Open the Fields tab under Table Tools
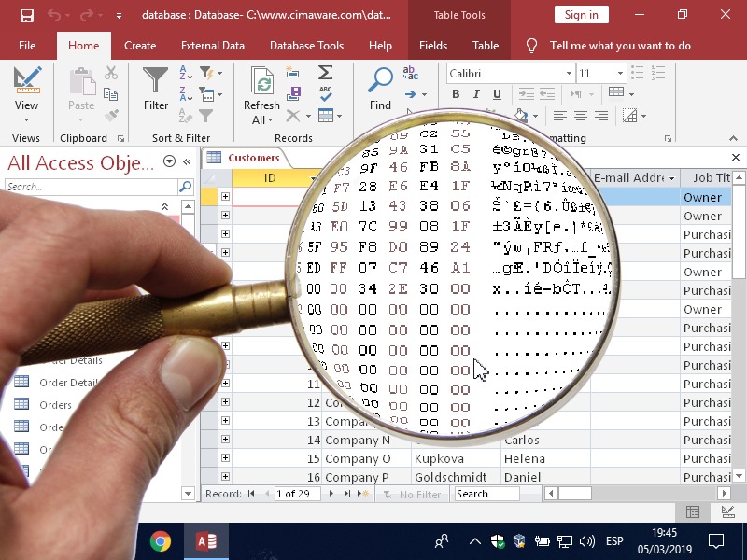The image size is (747, 560). [x=433, y=46]
